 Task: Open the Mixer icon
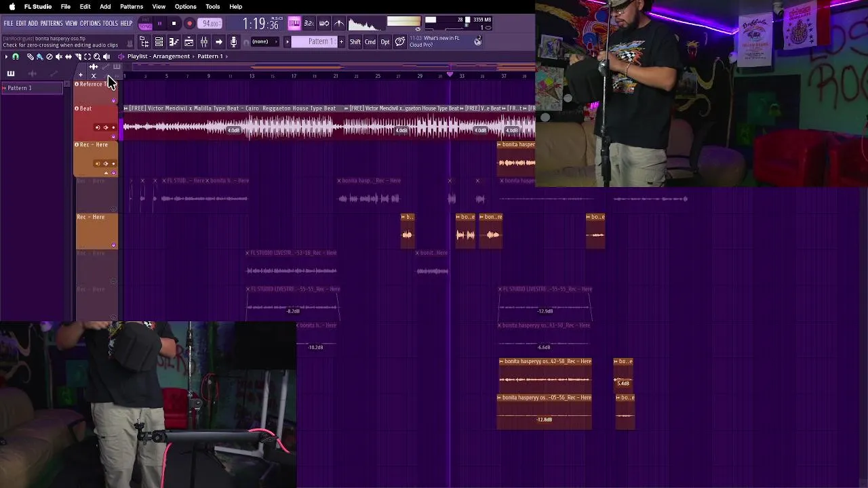[203, 42]
